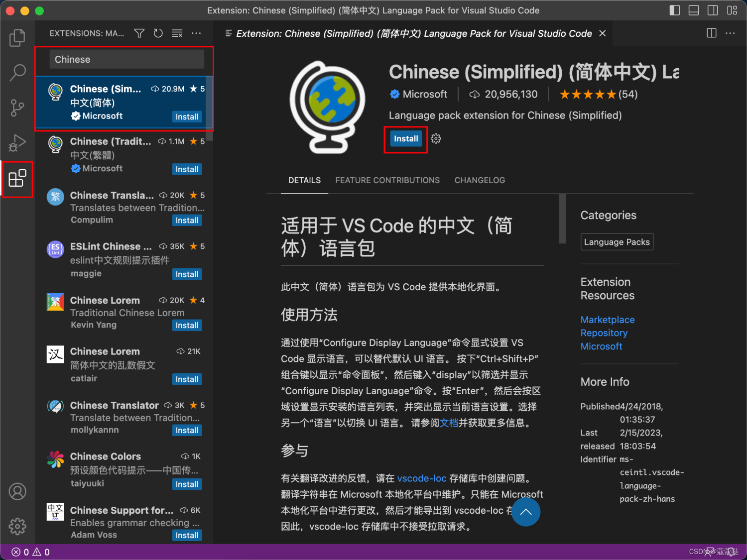The image size is (747, 560).
Task: Open the 文档 documentation link
Action: click(449, 423)
